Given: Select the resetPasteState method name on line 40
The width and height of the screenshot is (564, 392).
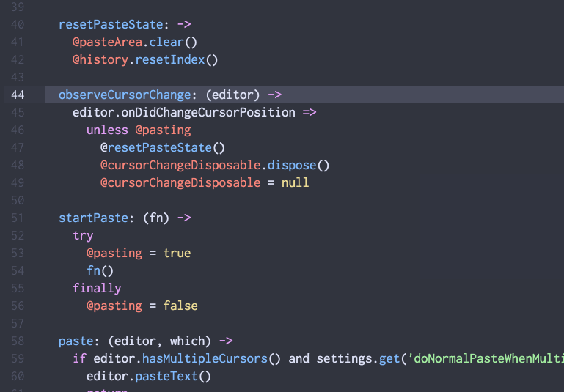Looking at the screenshot, I should click(111, 24).
